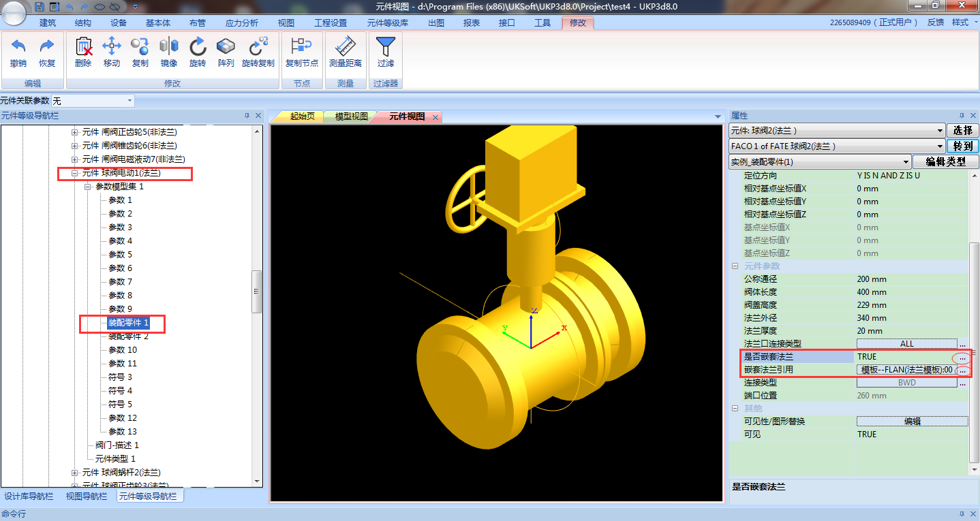This screenshot has height=521, width=980.
Task: Click the 转到 button in properties
Action: tap(962, 146)
